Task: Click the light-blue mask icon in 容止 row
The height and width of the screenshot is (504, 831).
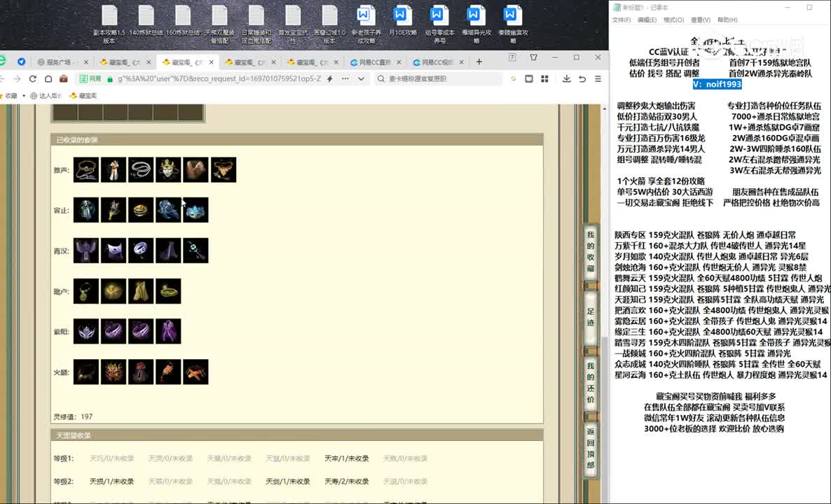Action: [195, 210]
